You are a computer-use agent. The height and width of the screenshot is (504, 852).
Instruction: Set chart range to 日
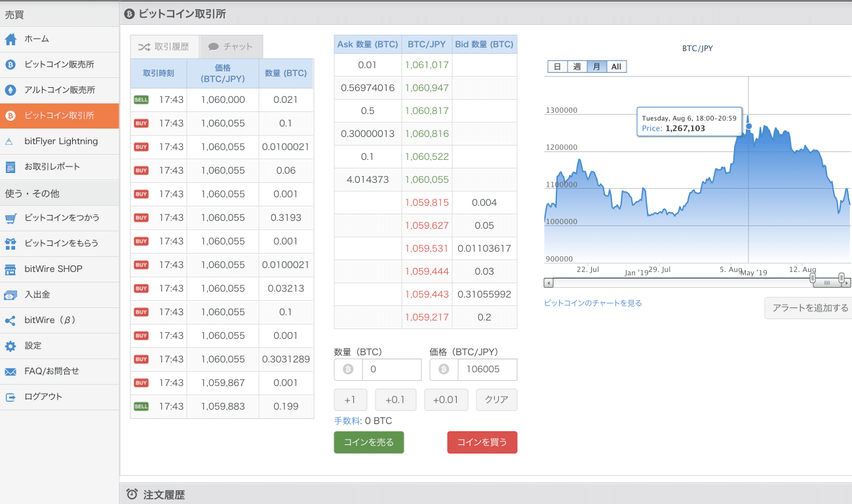[x=557, y=67]
